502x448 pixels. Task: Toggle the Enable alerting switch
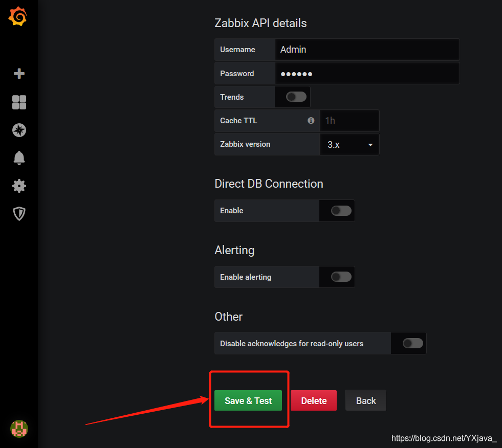341,277
